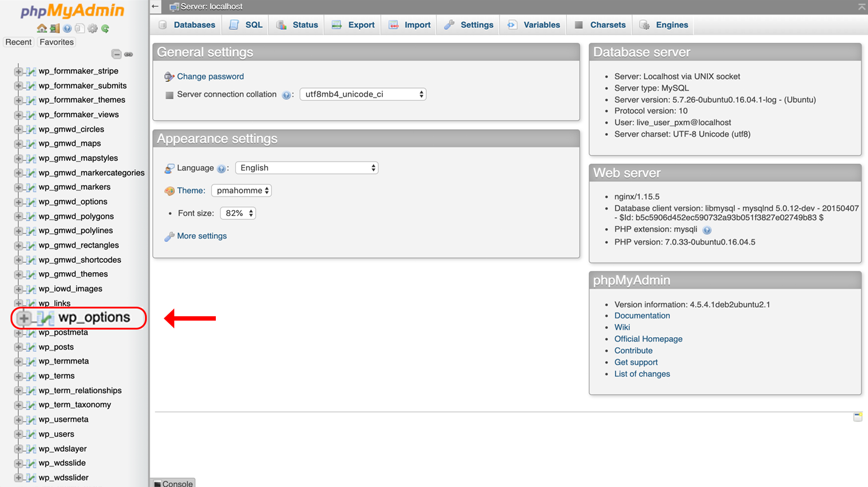The height and width of the screenshot is (487, 868).
Task: Open the Contribute link
Action: 633,351
